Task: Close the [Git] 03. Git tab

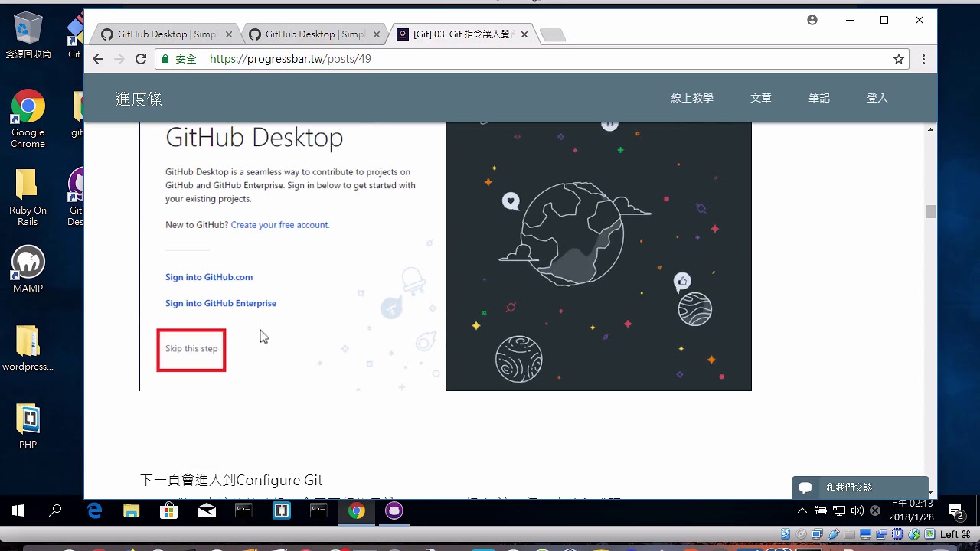Action: (524, 34)
